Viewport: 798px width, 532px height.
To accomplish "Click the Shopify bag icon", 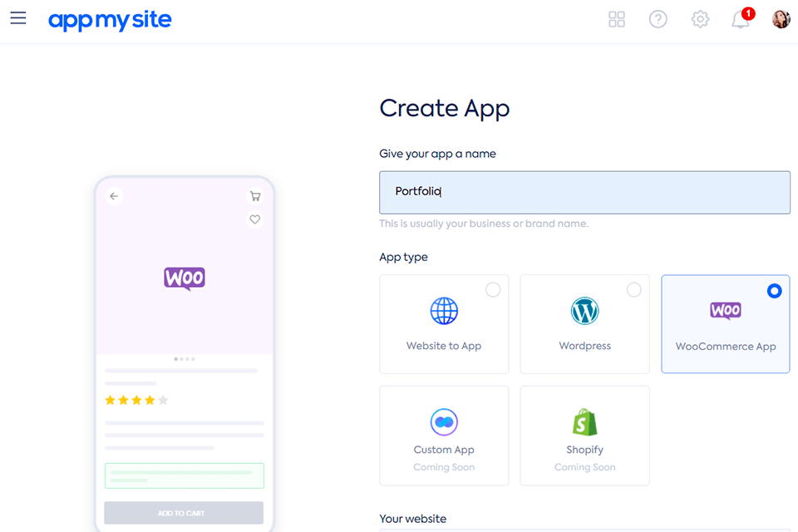I will tap(584, 422).
